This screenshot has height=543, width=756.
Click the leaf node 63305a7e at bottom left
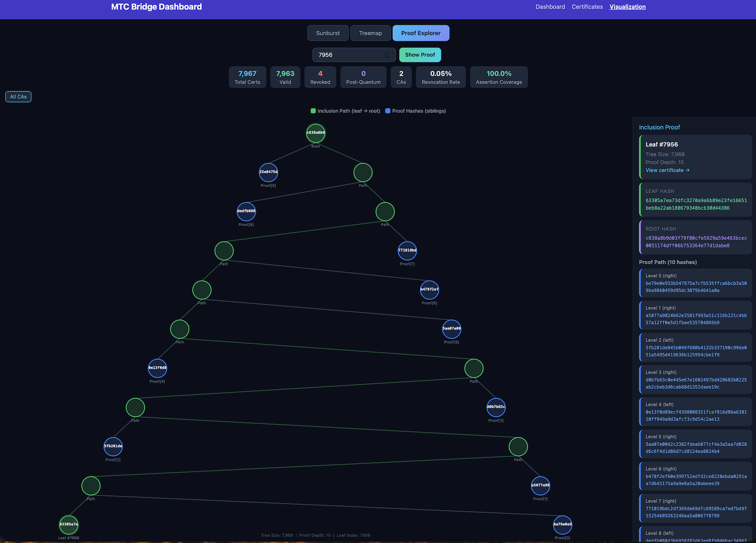click(69, 524)
